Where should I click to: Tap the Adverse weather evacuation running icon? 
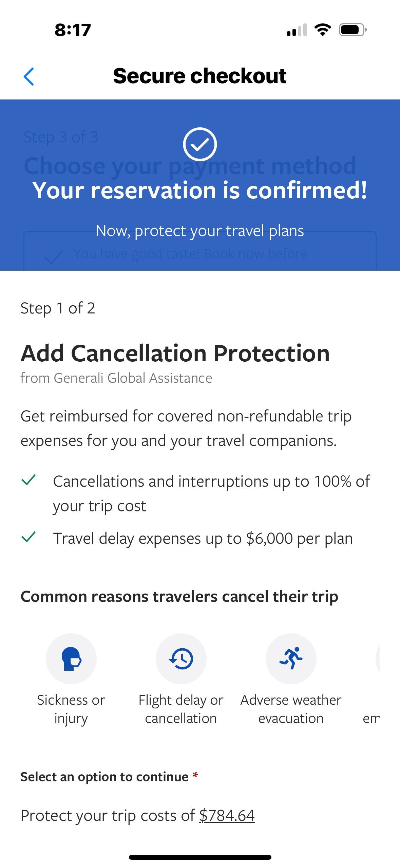click(x=291, y=658)
